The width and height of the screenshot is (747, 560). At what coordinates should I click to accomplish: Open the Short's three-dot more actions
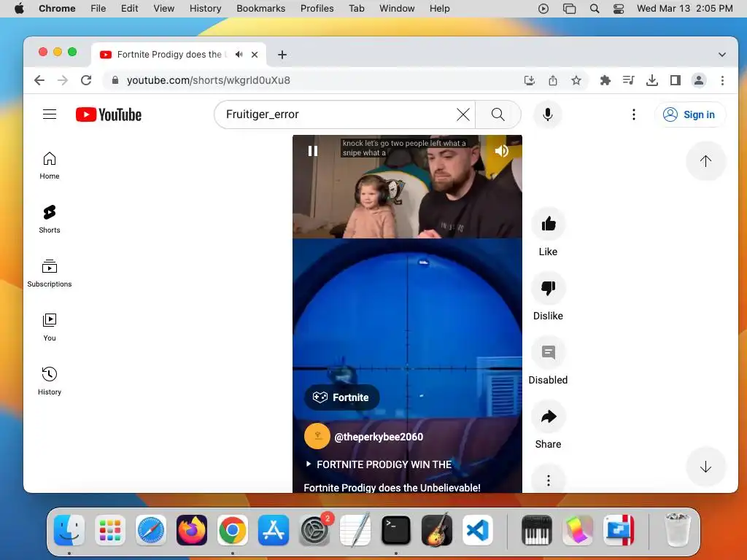coord(549,480)
